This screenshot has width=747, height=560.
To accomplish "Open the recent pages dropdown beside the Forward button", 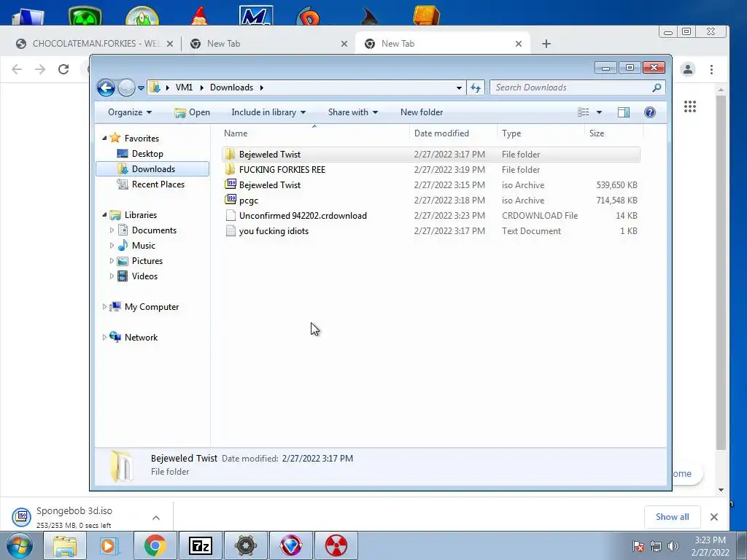I will (141, 88).
